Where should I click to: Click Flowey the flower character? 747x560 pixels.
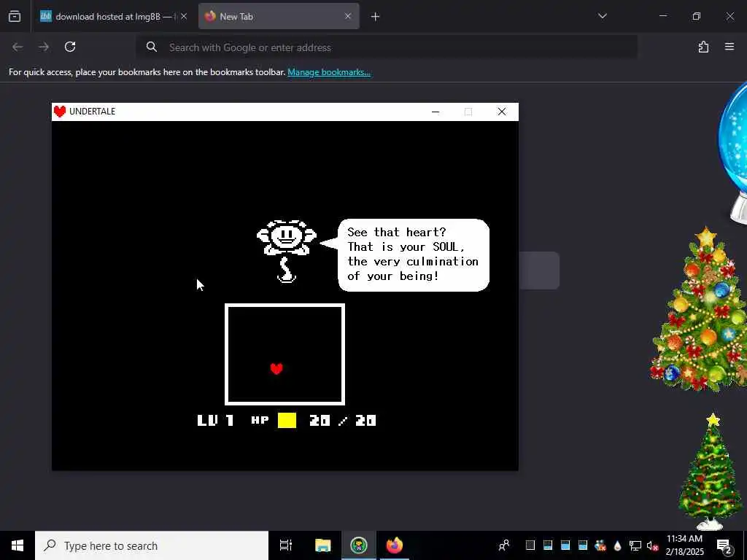point(286,251)
